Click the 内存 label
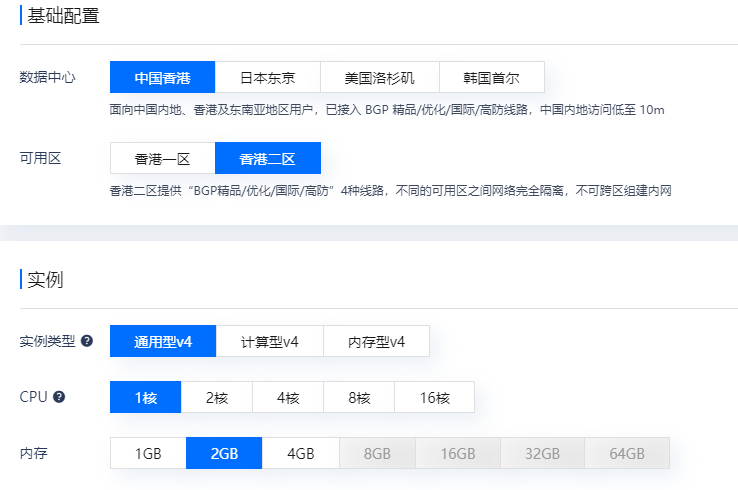Image resolution: width=738 pixels, height=490 pixels. pyautogui.click(x=33, y=453)
